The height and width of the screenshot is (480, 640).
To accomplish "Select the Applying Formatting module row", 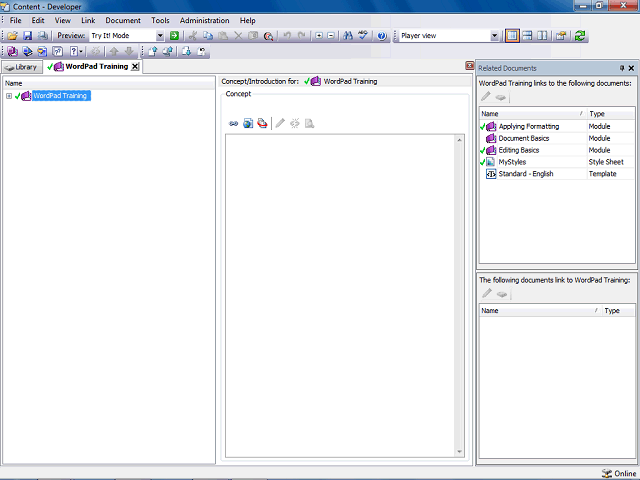I will (557, 127).
